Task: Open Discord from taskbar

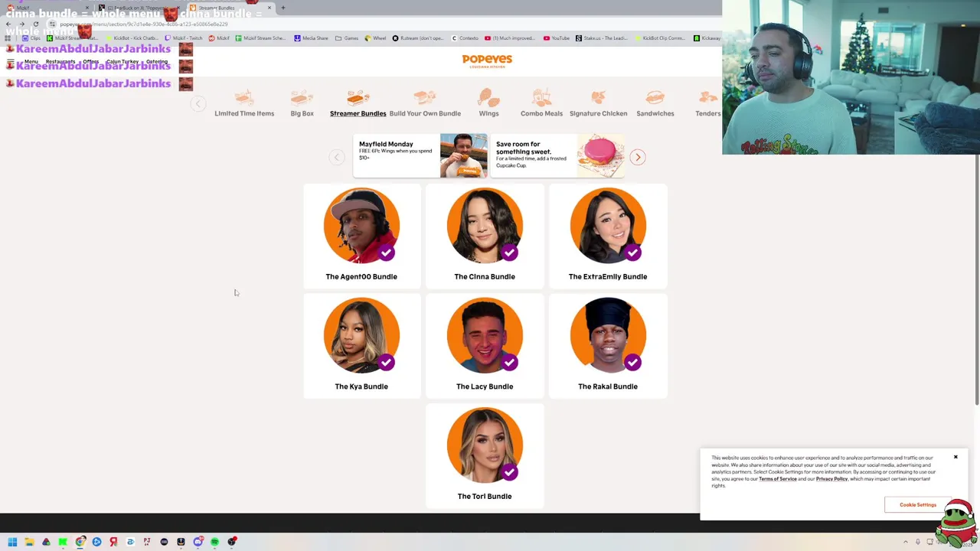Action: 198,542
